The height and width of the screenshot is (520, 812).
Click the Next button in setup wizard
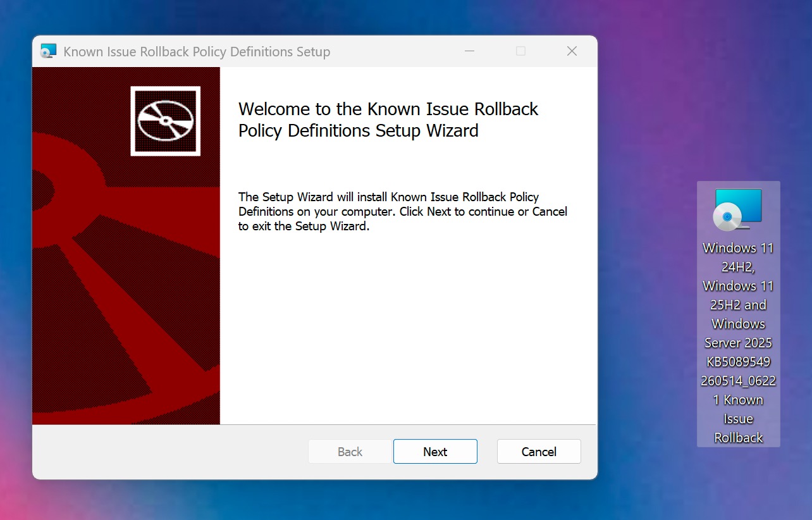435,452
